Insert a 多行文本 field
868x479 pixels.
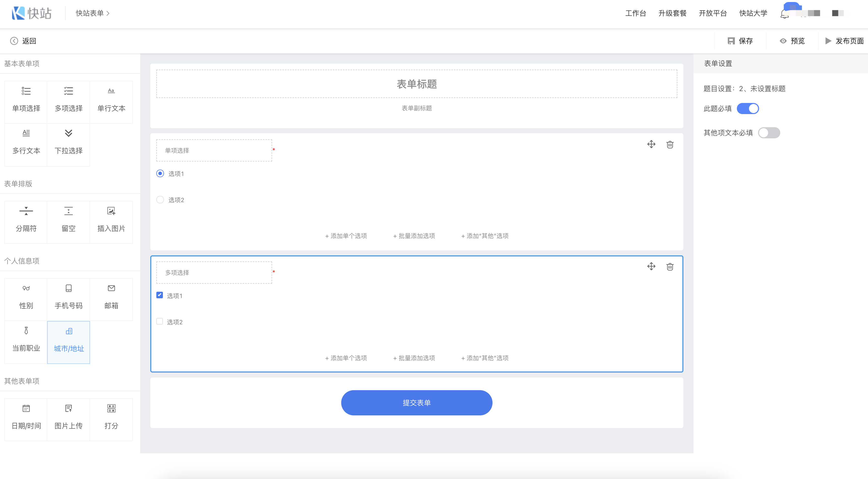coord(26,144)
